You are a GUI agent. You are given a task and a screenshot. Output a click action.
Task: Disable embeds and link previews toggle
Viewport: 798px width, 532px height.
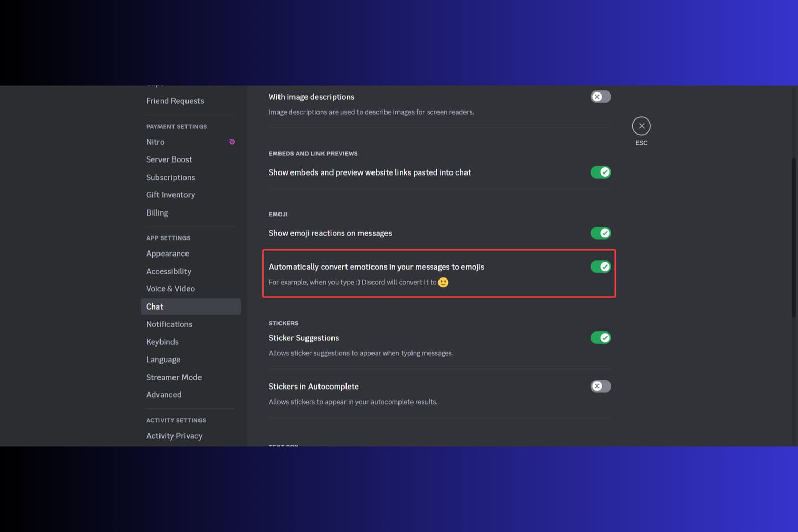point(601,172)
